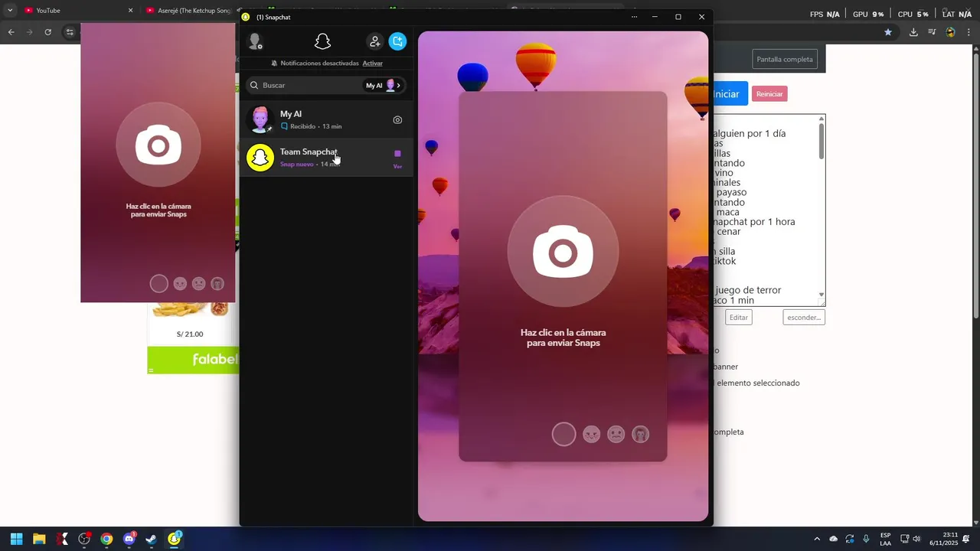
Task: Click site information icon in address bar
Action: pyautogui.click(x=70, y=32)
